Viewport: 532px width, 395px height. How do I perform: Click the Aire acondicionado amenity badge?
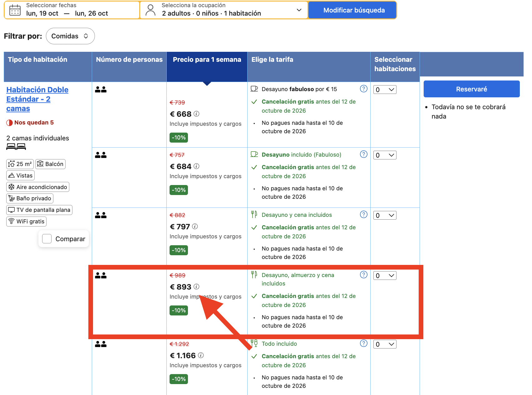pos(38,187)
